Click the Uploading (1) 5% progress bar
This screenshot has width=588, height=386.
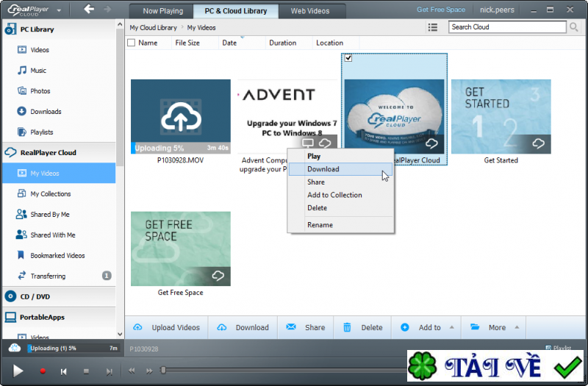73,348
